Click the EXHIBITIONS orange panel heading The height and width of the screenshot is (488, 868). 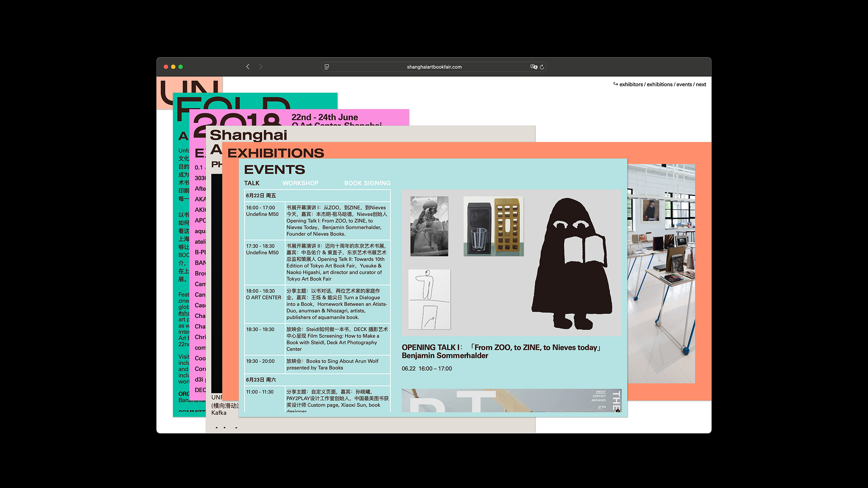(276, 153)
